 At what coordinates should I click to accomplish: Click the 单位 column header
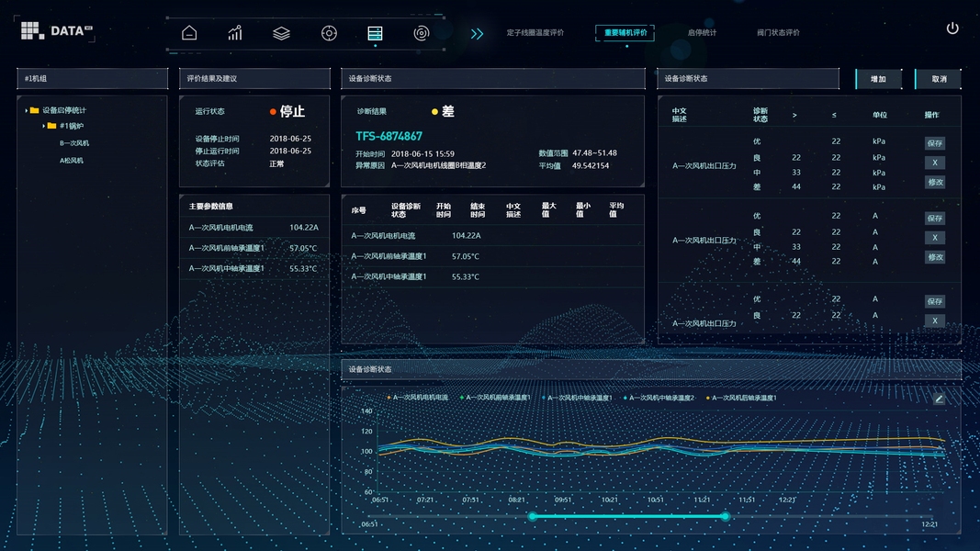coord(880,115)
